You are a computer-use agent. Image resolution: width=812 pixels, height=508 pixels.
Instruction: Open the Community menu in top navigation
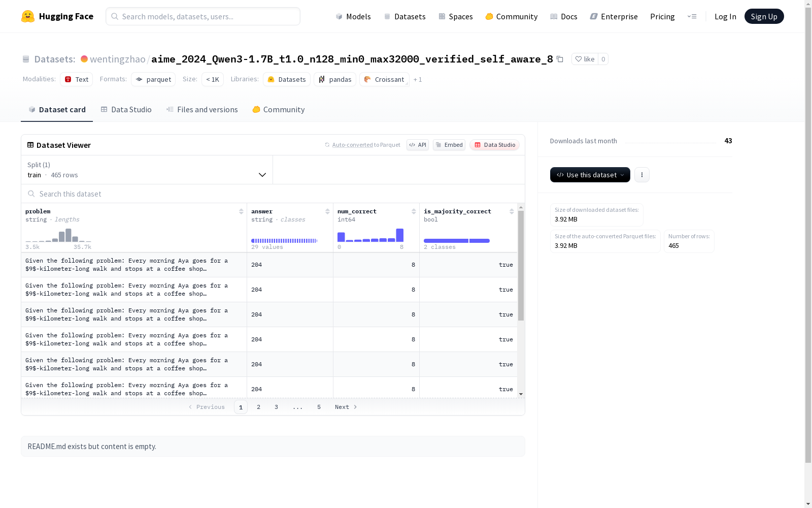[x=512, y=16]
